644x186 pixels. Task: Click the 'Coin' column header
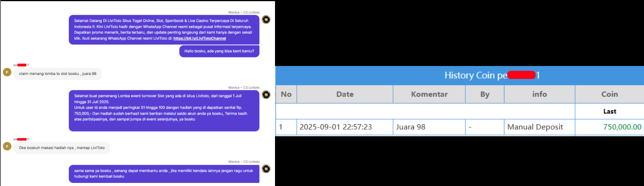(610, 94)
